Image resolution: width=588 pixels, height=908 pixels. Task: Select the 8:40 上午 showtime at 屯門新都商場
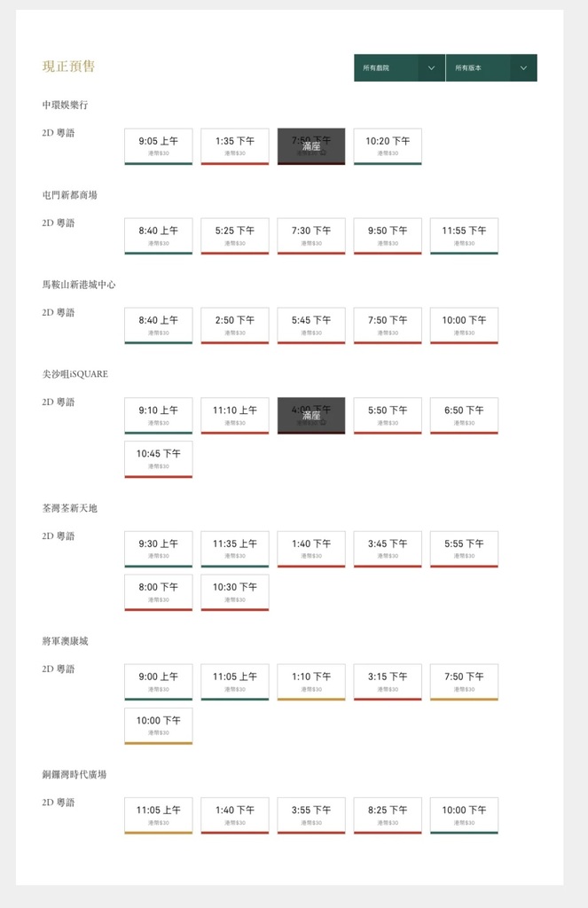point(158,235)
